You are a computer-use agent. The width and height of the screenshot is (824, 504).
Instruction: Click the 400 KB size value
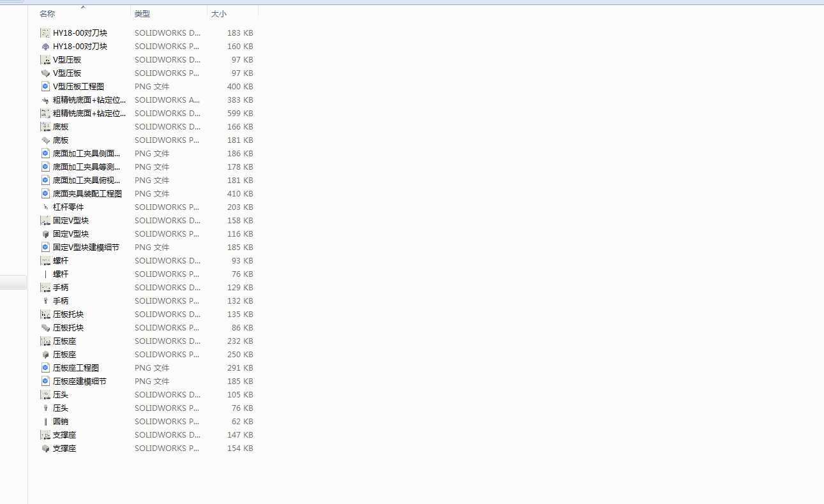coord(240,86)
